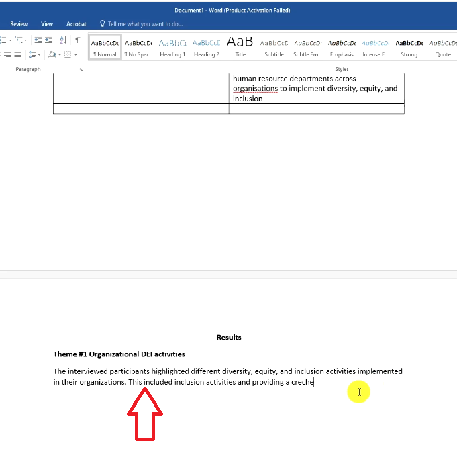
Task: Open the shading color dropdown arrow
Action: coord(60,55)
